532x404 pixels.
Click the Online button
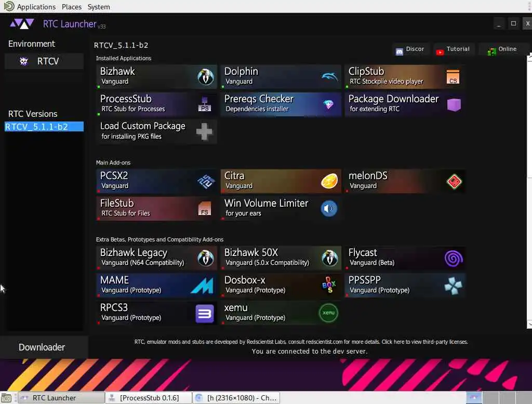[502, 49]
